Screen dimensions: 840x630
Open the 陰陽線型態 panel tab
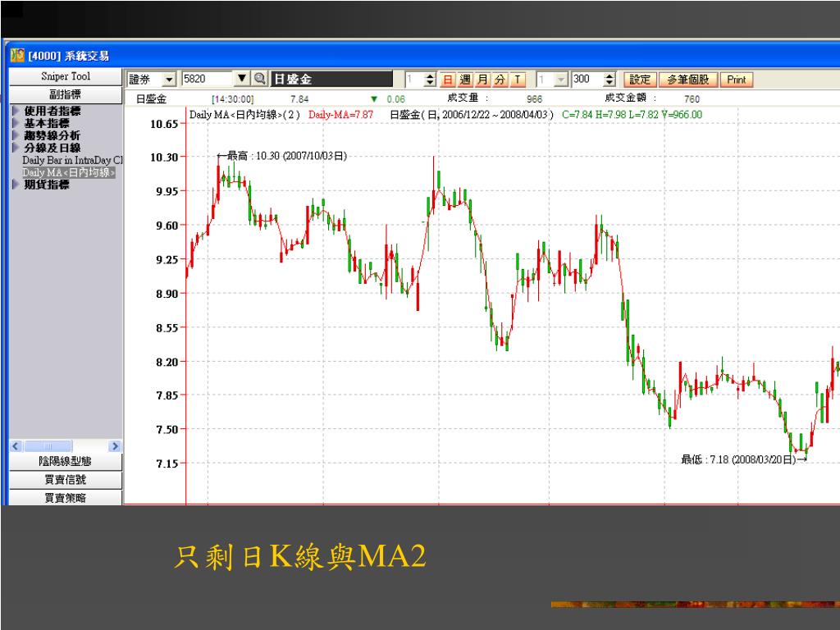(x=66, y=461)
